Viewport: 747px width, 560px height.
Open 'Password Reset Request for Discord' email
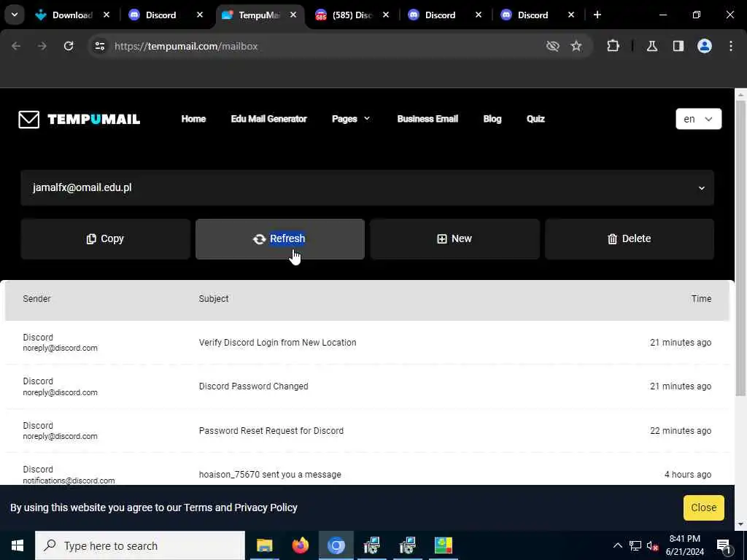click(x=367, y=430)
